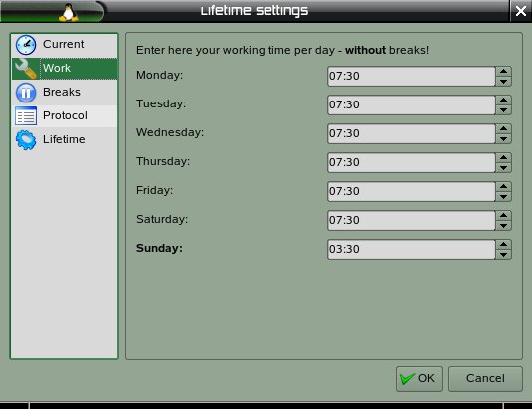Viewport: 532px width, 409px height.
Task: Open the Protocol page
Action: (65, 116)
